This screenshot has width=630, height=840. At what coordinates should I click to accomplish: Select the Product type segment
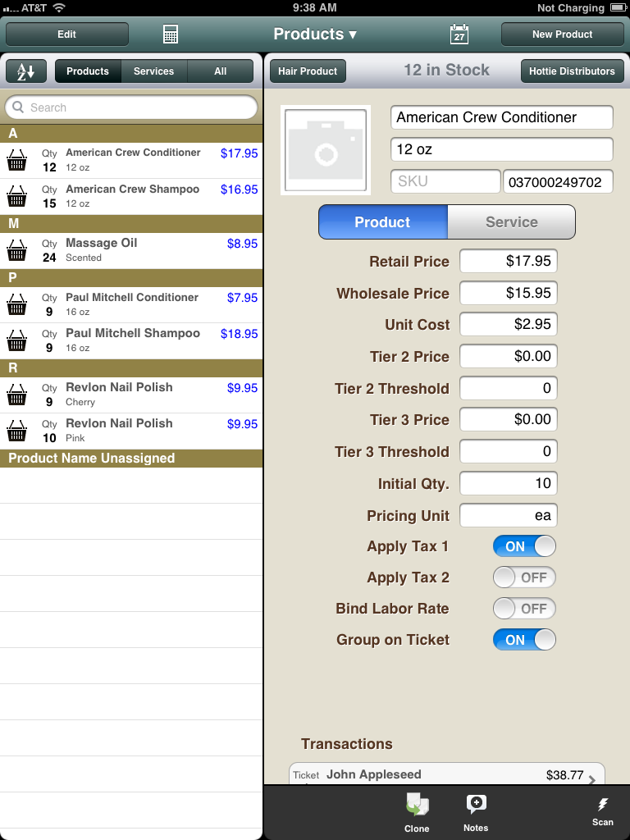coord(382,221)
